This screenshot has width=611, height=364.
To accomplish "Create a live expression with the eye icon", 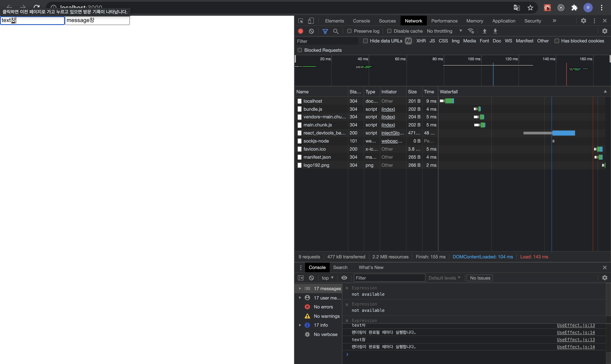I will point(344,278).
